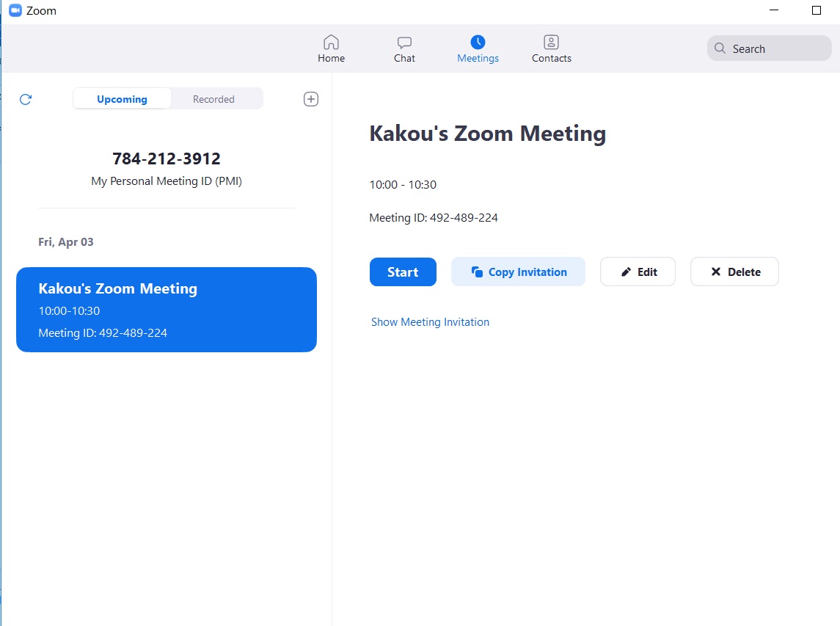Start the meeting
Image resolution: width=840 pixels, height=626 pixels.
pos(403,272)
